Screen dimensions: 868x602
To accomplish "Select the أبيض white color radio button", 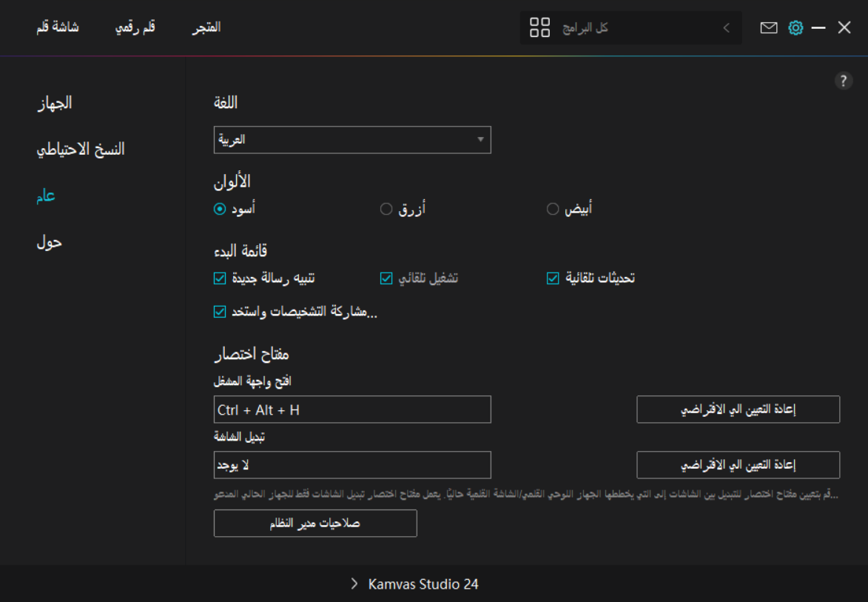I will [553, 209].
